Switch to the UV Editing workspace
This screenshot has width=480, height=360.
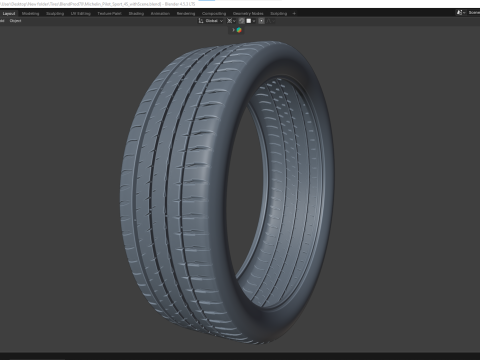coord(81,14)
